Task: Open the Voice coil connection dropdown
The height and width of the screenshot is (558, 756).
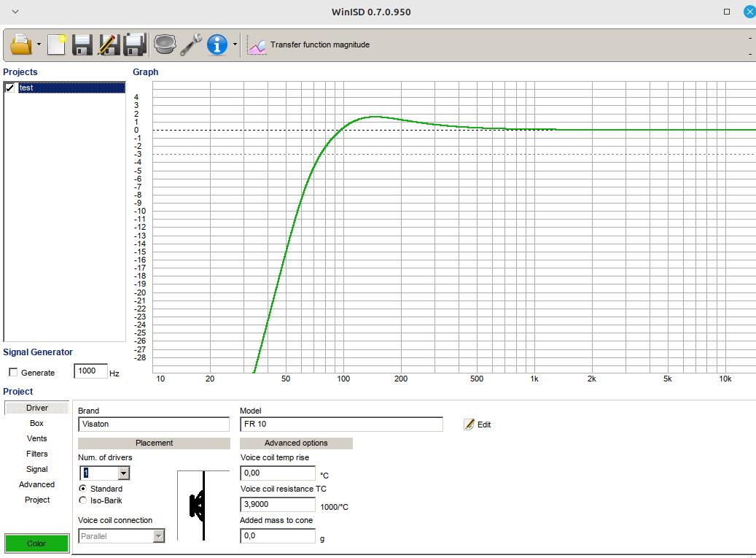Action: coord(159,536)
